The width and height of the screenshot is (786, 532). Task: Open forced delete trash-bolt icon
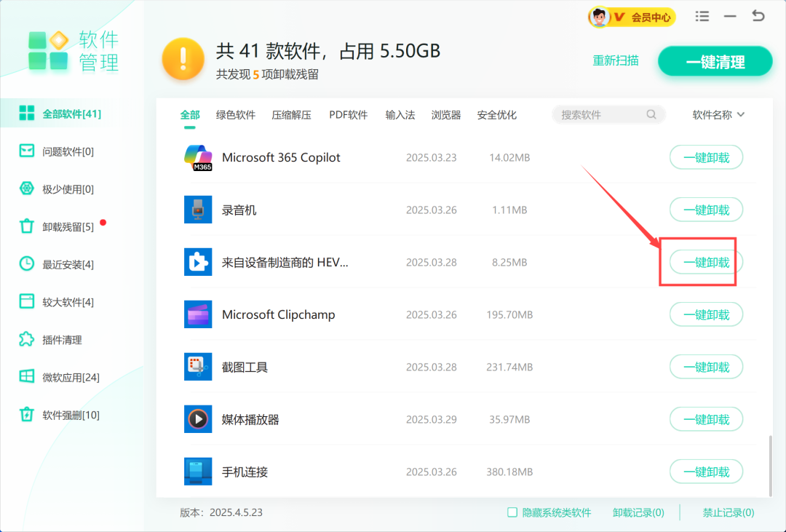coord(27,415)
